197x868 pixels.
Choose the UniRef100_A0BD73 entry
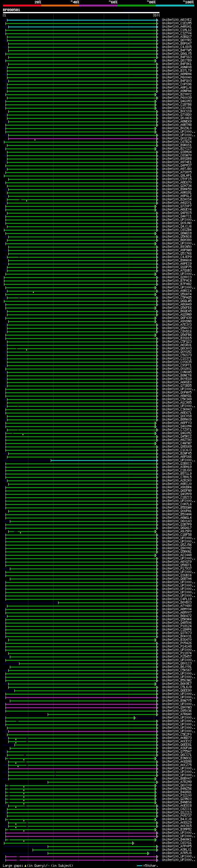(177, 738)
